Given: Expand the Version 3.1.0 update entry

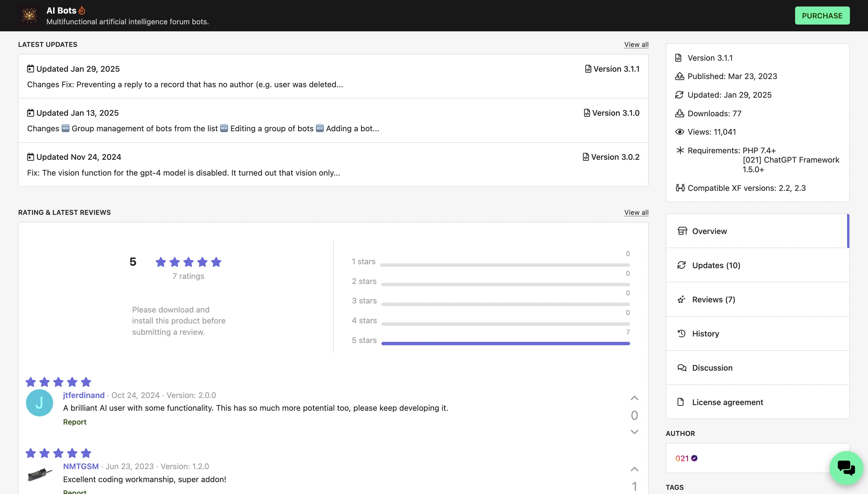Looking at the screenshot, I should 333,120.
